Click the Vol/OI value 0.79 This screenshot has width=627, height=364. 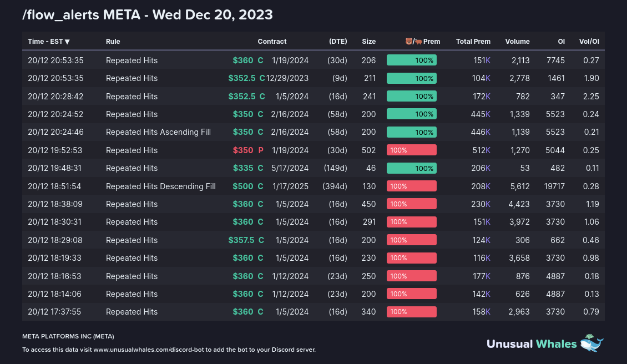[x=591, y=312]
